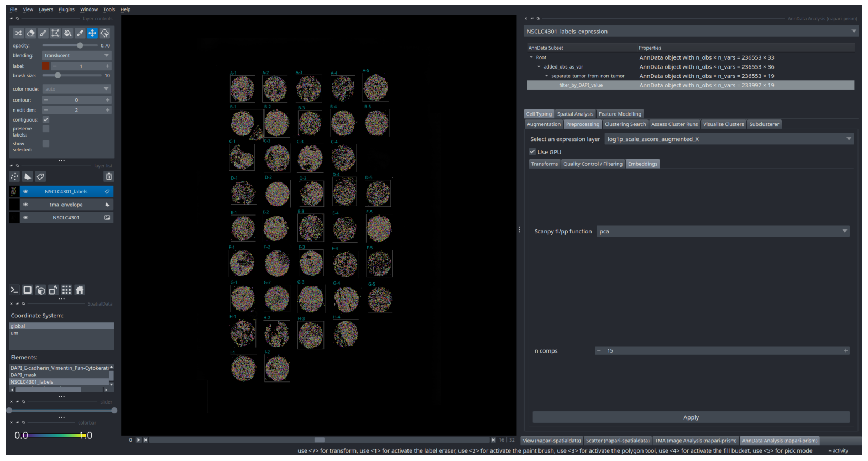This screenshot has height=461, width=868.
Task: Enable show selected checkbox
Action: (46, 144)
